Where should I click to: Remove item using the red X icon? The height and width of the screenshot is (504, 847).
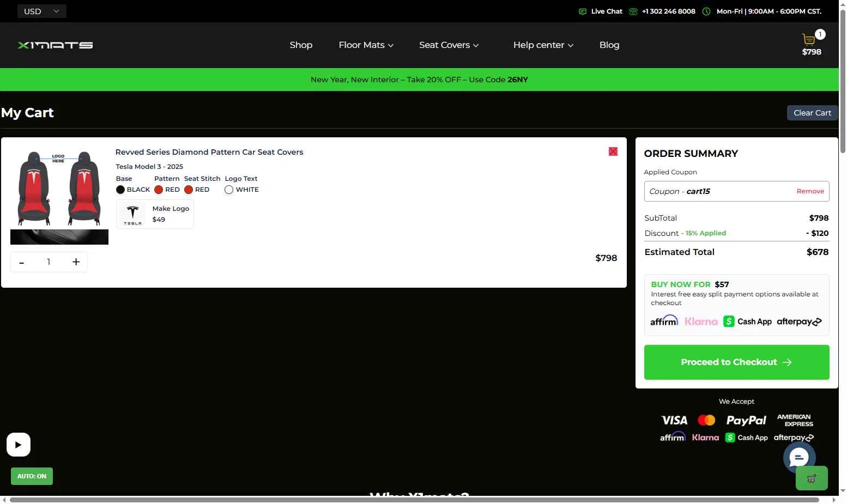[613, 151]
